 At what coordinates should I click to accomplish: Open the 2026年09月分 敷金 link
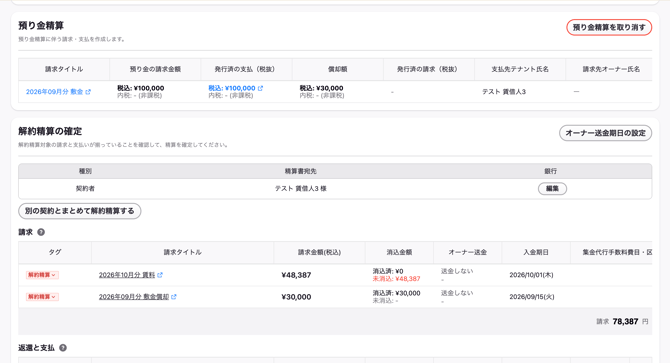pyautogui.click(x=54, y=92)
